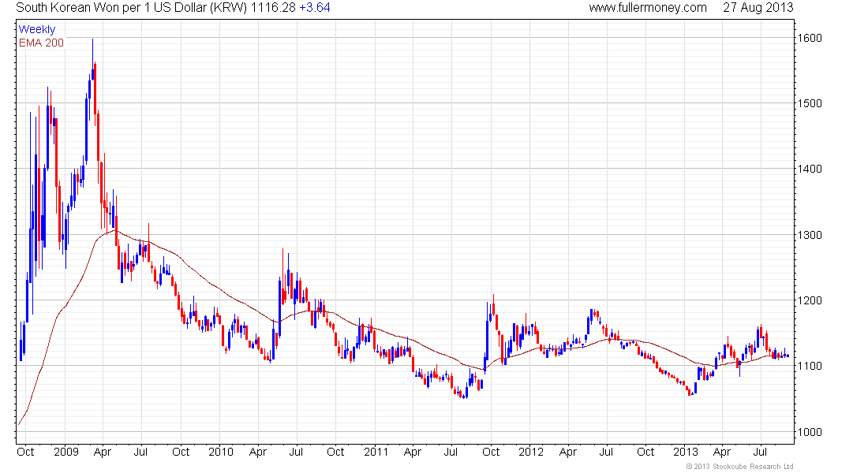Image resolution: width=868 pixels, height=473 pixels.
Task: Select the 2010 year label on time axis
Action: pos(221,452)
